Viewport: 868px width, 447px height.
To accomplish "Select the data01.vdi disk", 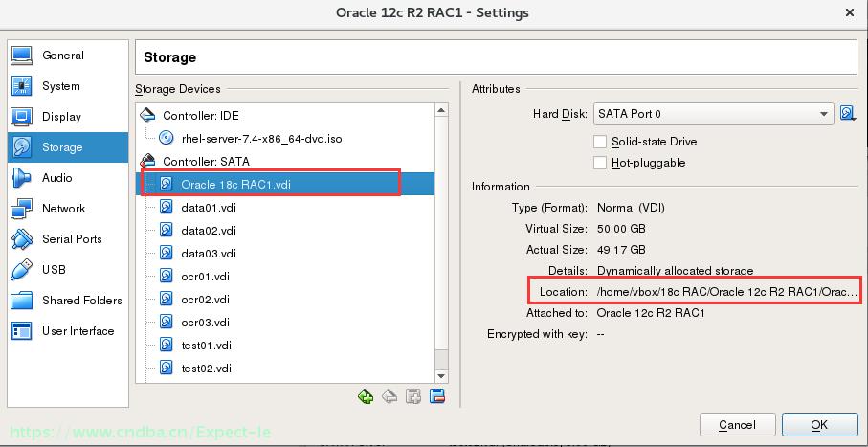I will [x=285, y=208].
